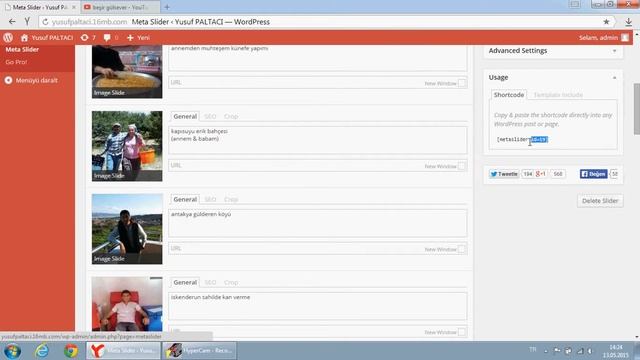Toggle New Window checkbox for iskenderun slide
640x360 pixels.
[462, 332]
